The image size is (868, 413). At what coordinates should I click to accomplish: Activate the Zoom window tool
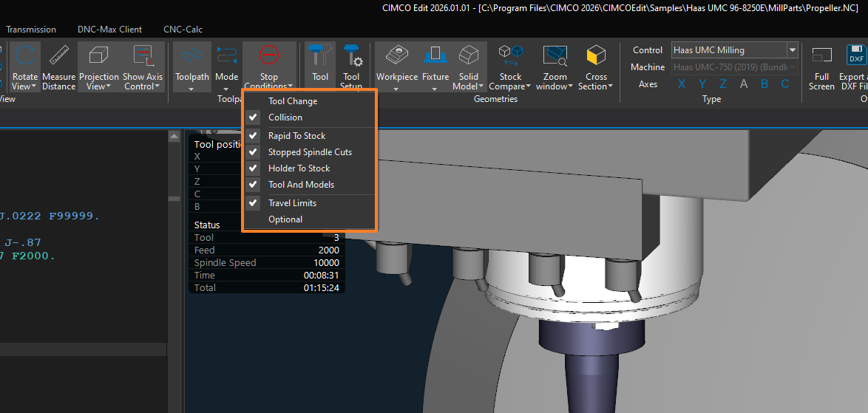pos(555,56)
